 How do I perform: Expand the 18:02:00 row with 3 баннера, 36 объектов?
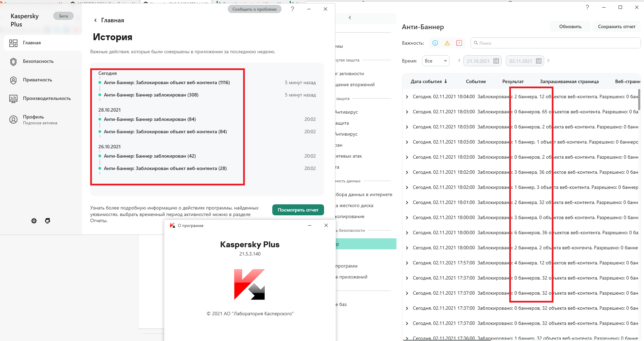tap(407, 172)
